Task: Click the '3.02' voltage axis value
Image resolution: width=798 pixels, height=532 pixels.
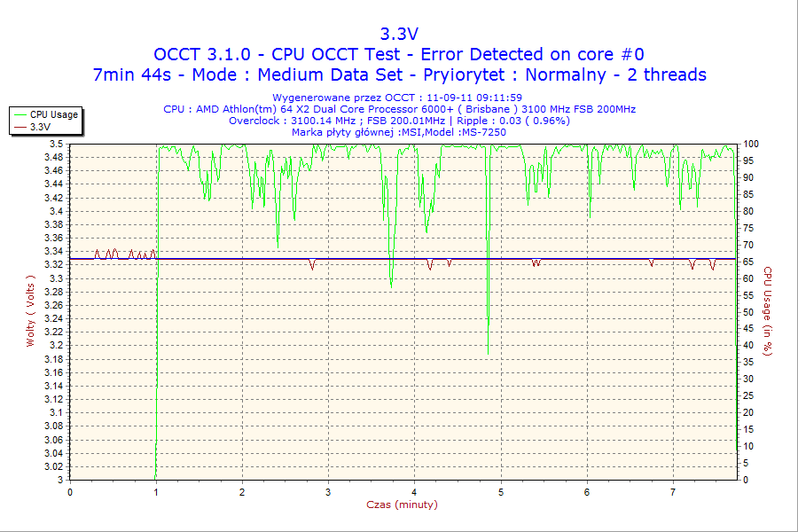Action: coord(54,467)
